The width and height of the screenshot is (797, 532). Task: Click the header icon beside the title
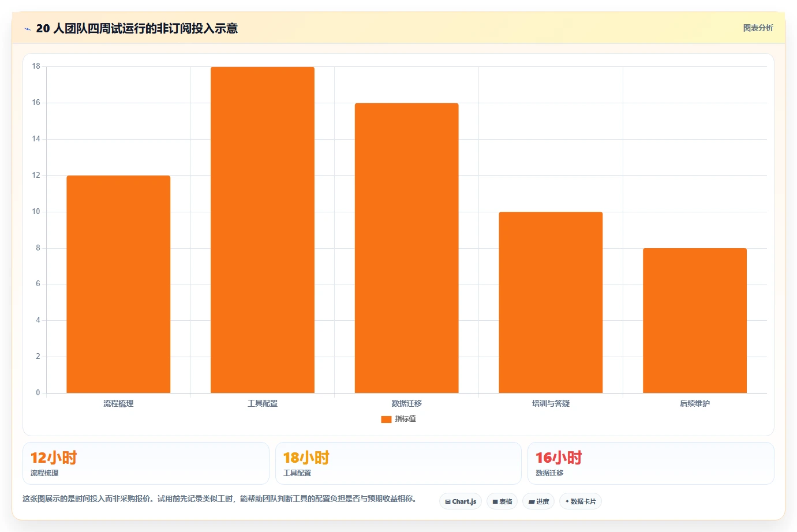point(27,29)
